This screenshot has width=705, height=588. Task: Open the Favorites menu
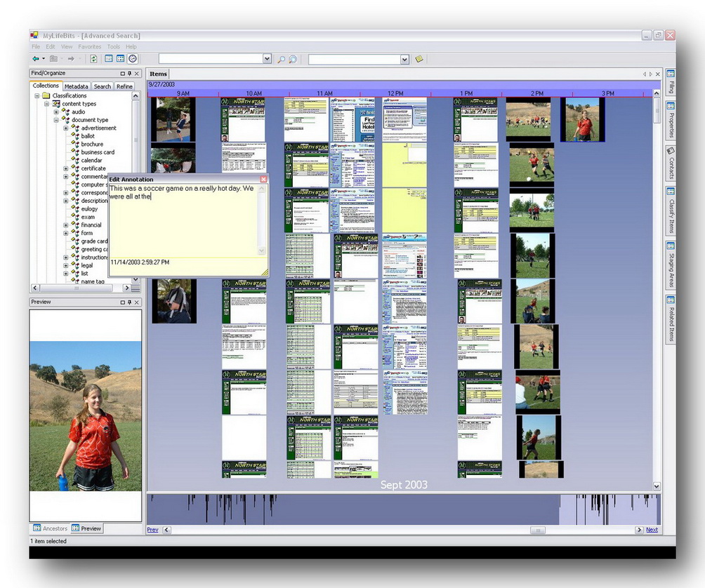90,47
